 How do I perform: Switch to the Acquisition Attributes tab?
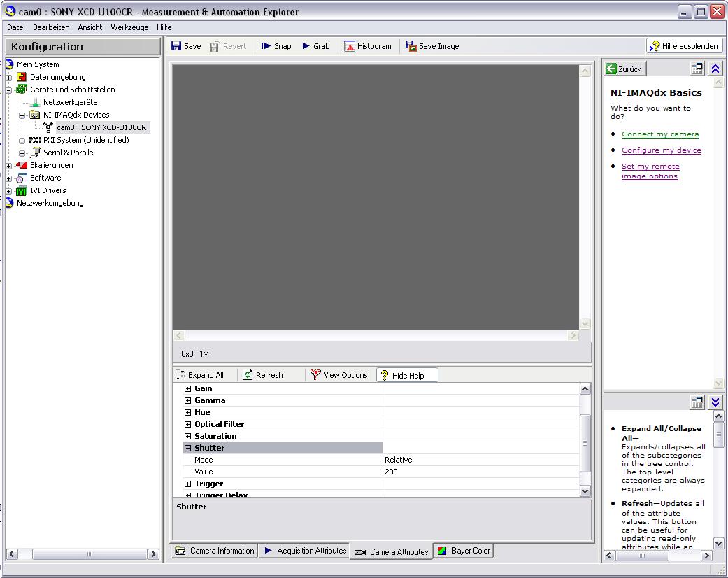pyautogui.click(x=304, y=551)
